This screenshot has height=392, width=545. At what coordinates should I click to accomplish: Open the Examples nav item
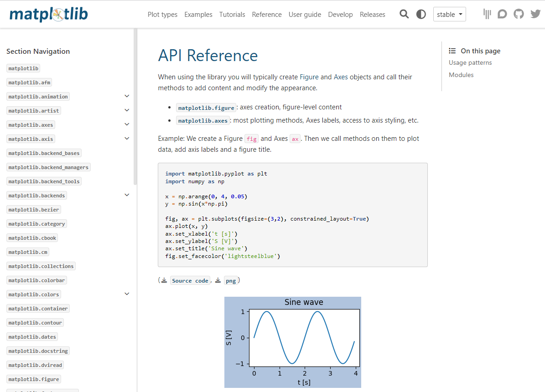198,15
